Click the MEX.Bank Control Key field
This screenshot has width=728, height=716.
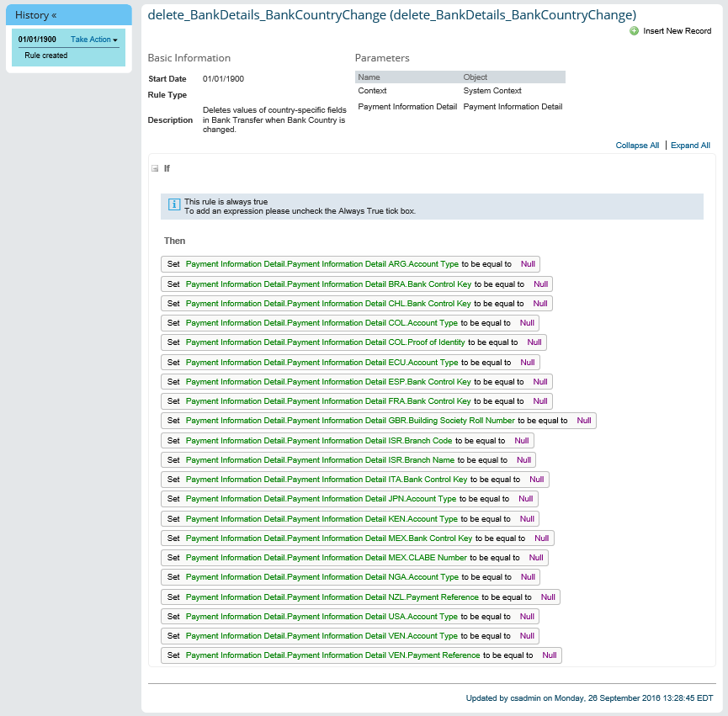[329, 538]
